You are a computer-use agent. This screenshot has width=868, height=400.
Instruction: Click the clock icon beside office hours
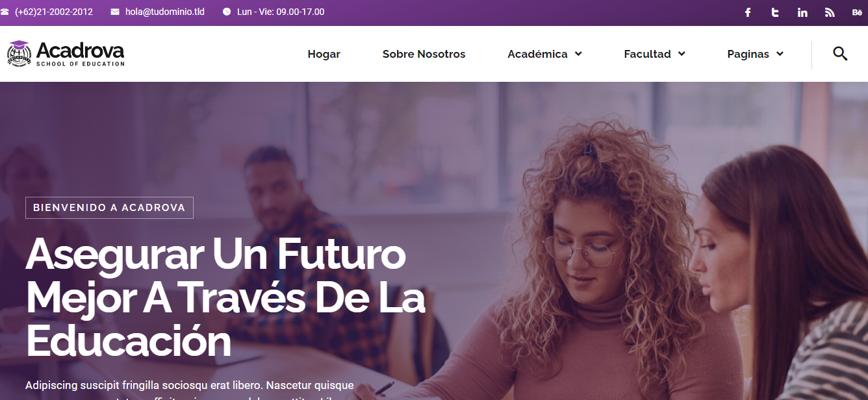pos(227,12)
